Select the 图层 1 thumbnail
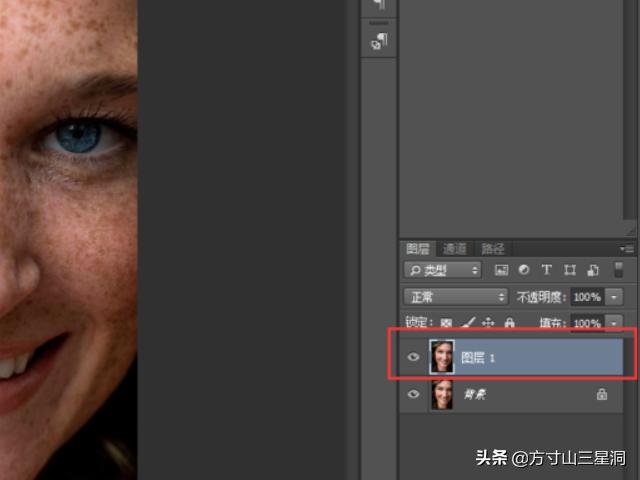Image resolution: width=640 pixels, height=480 pixels. pyautogui.click(x=442, y=357)
